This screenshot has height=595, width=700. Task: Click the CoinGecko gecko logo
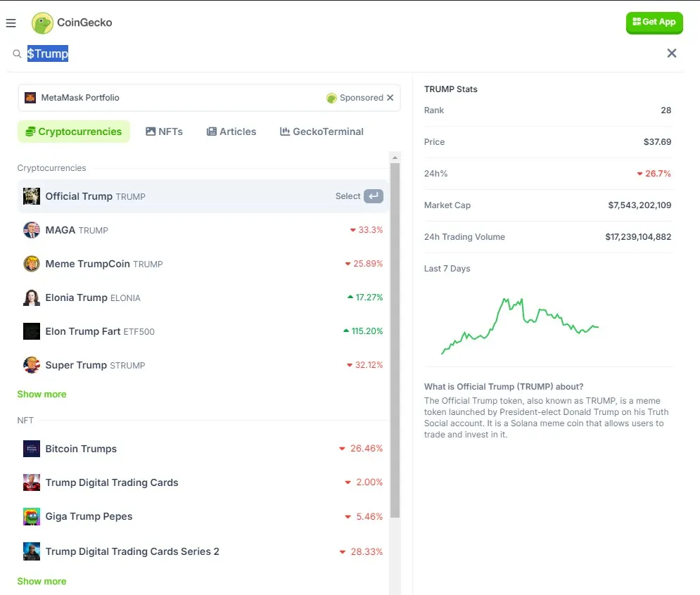[42, 23]
